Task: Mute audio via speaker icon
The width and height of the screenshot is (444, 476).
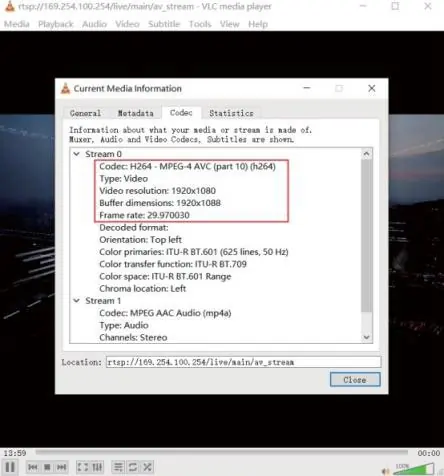Action: point(386,471)
